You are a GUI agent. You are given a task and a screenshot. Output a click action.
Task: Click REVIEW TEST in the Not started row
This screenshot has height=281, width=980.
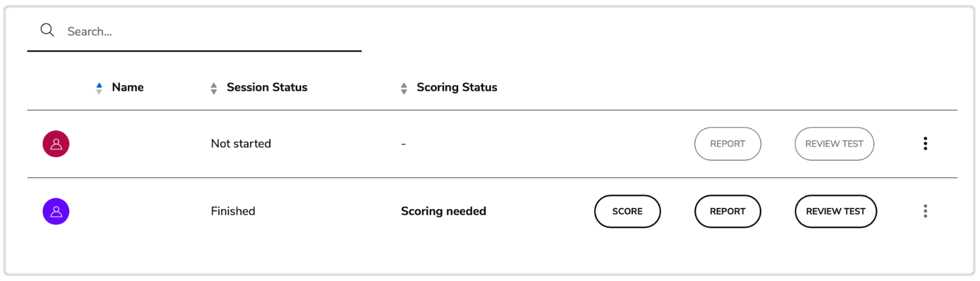[x=834, y=144]
